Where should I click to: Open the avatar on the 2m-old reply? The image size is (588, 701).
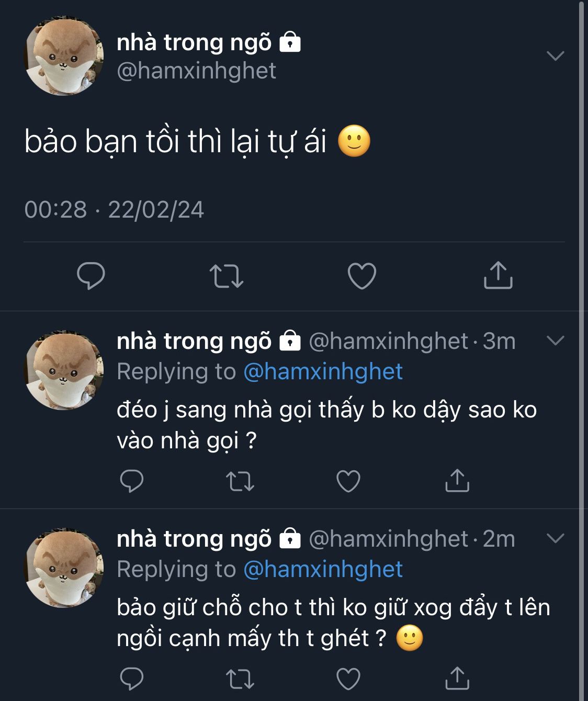pos(64,568)
